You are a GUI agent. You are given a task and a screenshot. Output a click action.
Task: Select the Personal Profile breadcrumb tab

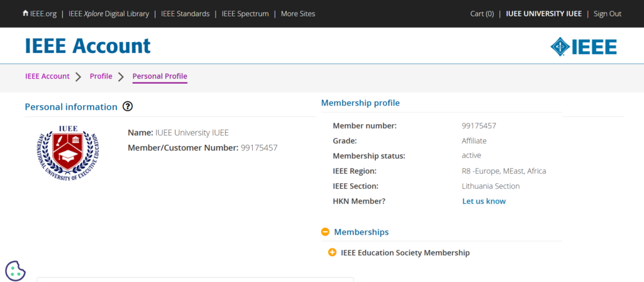click(x=160, y=76)
